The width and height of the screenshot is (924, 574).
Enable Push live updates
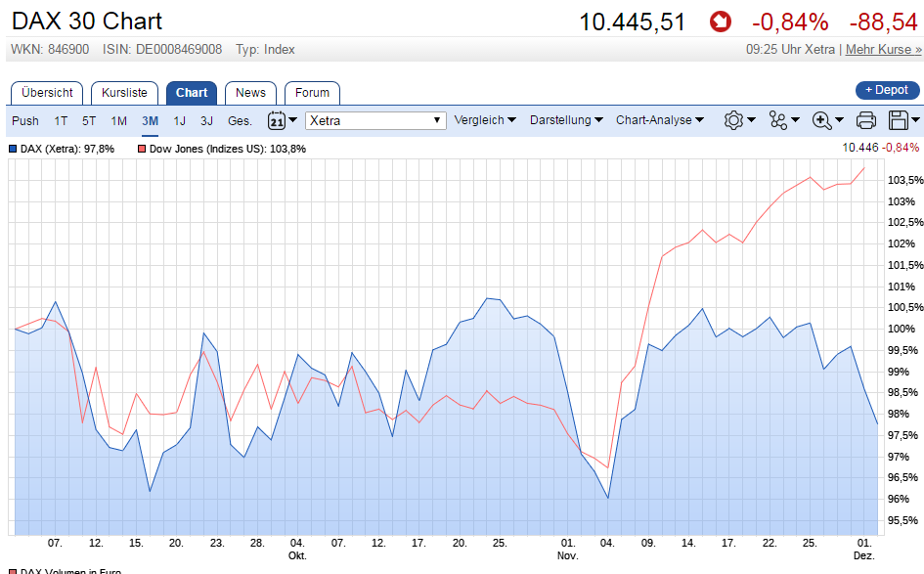click(25, 120)
